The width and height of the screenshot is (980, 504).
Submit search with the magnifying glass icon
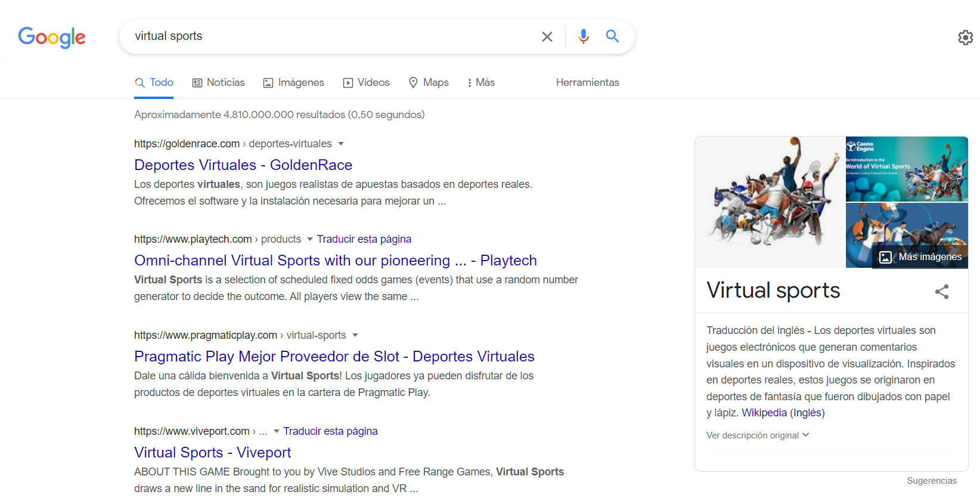(612, 36)
